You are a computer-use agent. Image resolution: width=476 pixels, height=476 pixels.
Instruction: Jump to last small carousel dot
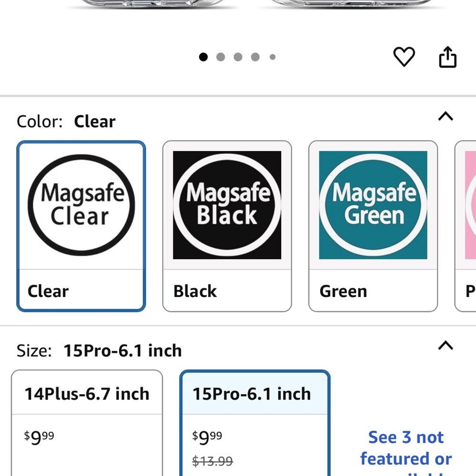point(272,57)
